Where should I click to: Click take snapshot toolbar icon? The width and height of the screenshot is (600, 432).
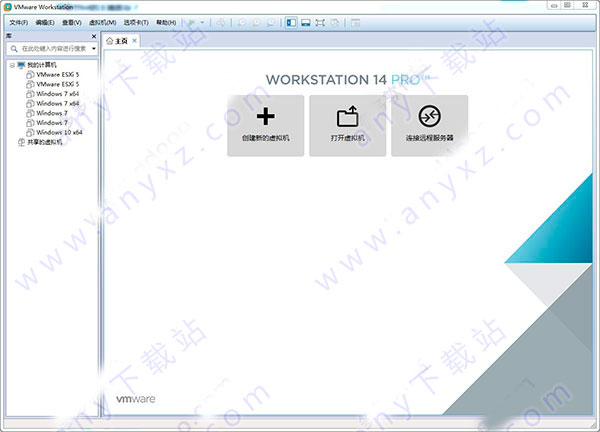242,23
